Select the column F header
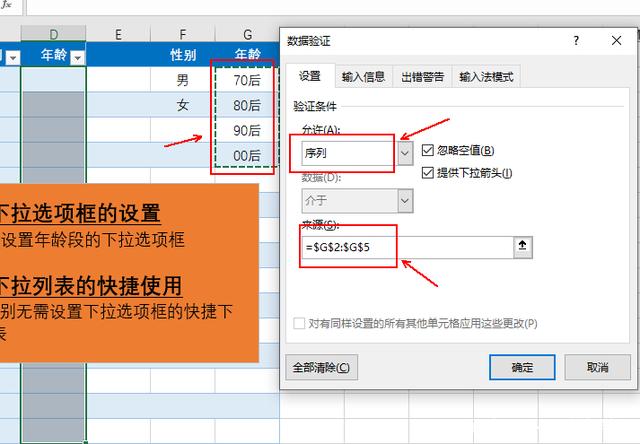The width and height of the screenshot is (640, 444). 182,34
